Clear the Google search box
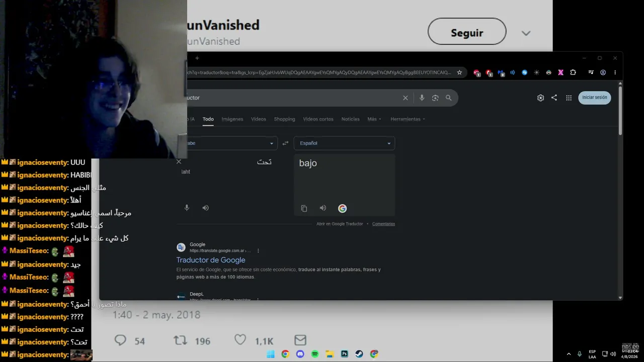 [405, 98]
